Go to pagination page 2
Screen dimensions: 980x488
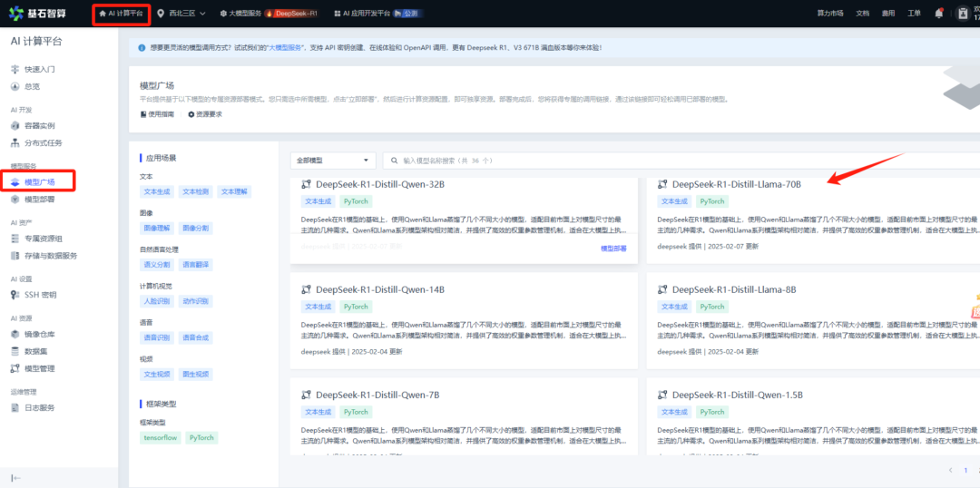click(x=978, y=471)
